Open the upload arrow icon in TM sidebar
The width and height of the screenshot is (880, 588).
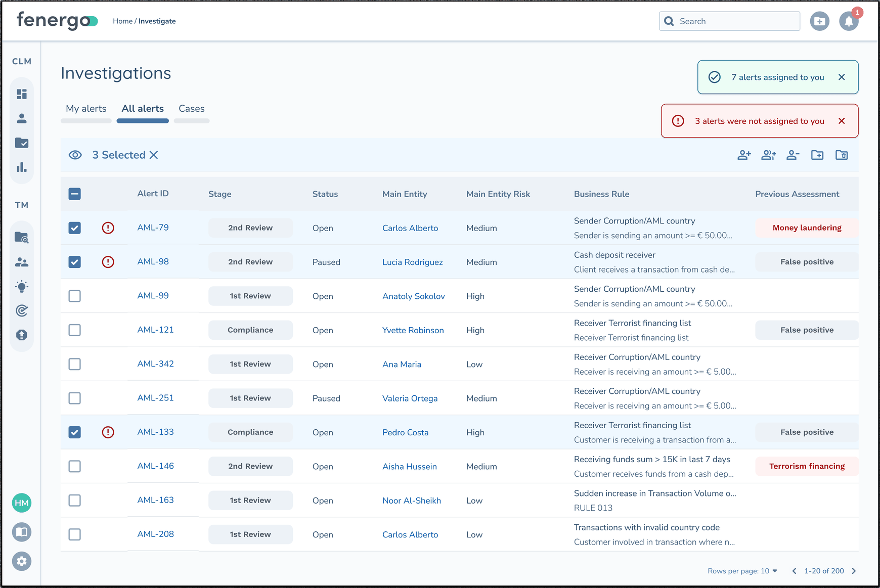(22, 335)
